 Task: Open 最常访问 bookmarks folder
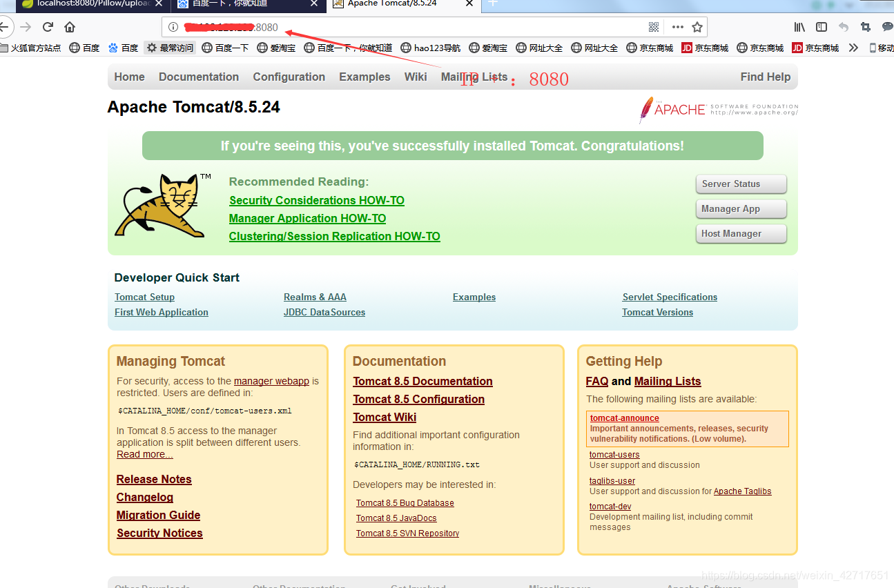point(170,48)
